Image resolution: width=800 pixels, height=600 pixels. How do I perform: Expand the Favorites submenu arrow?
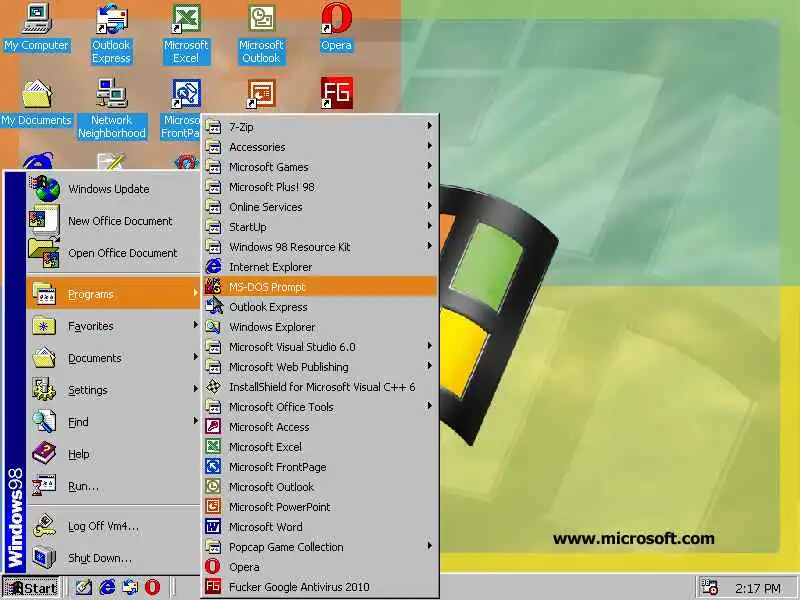click(x=195, y=325)
